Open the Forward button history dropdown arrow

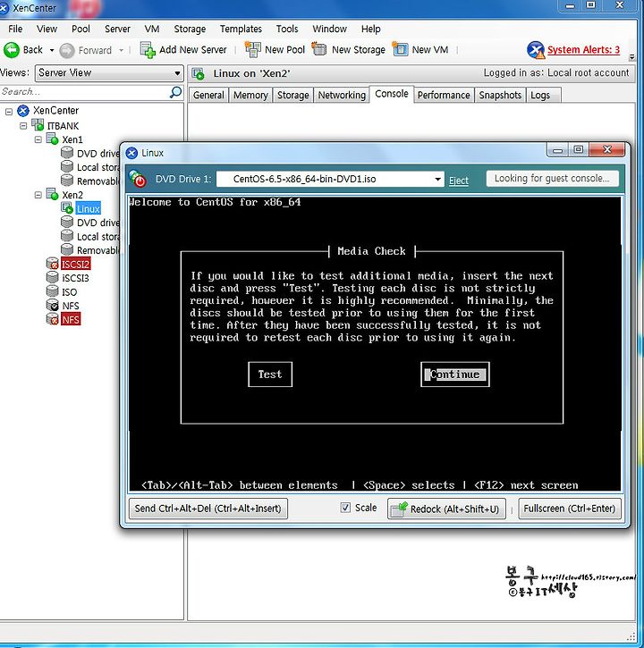click(121, 50)
